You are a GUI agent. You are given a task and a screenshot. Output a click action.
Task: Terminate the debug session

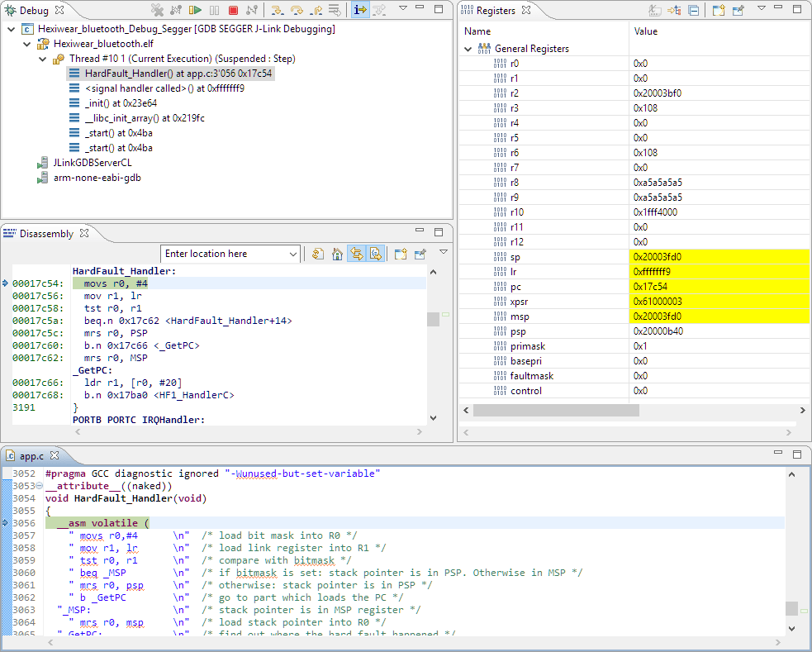[232, 11]
